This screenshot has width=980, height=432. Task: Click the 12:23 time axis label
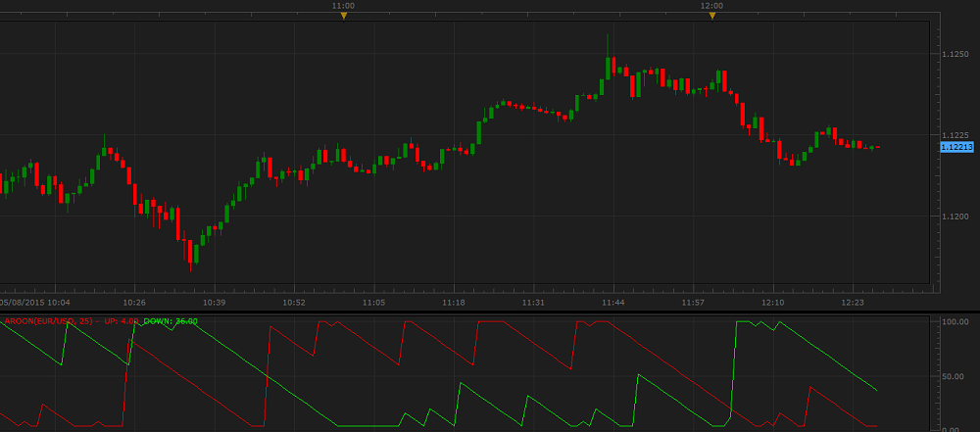pyautogui.click(x=853, y=303)
